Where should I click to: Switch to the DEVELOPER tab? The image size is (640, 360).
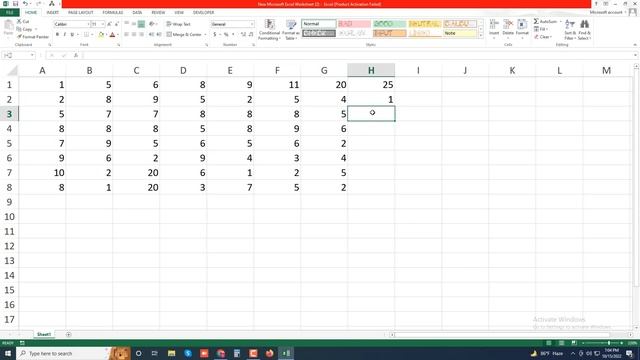click(203, 13)
